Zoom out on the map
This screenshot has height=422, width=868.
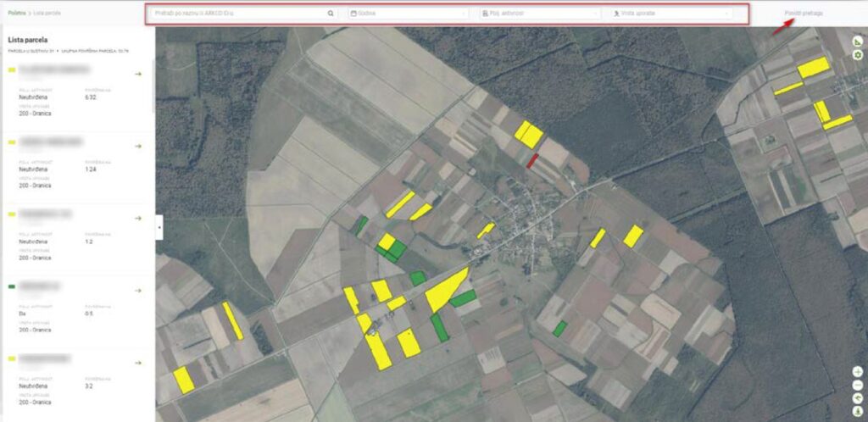858,385
